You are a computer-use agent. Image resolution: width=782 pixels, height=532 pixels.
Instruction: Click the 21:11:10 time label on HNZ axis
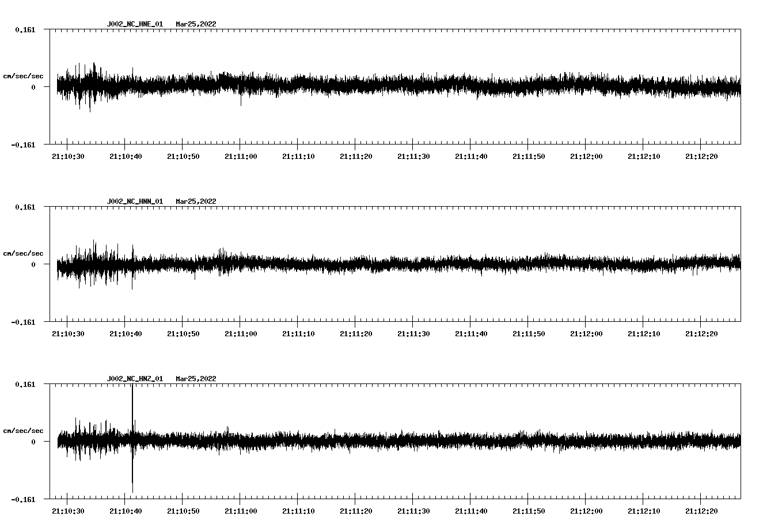click(x=298, y=511)
